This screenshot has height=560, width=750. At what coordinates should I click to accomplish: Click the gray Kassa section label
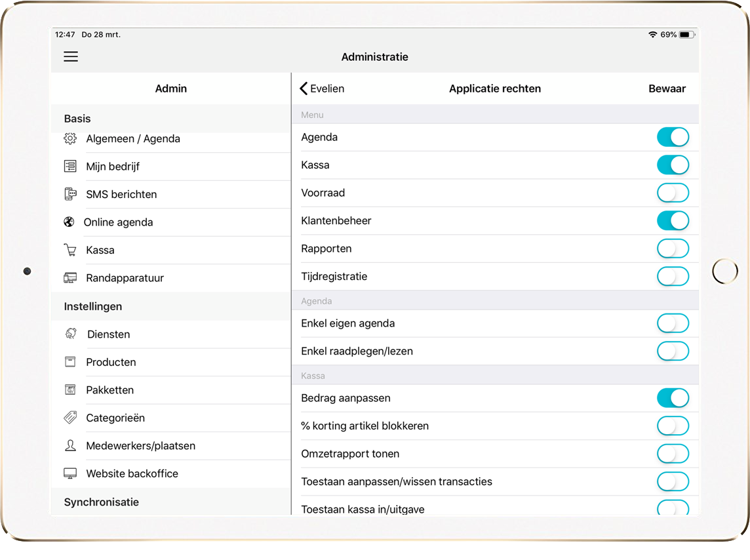point(313,376)
